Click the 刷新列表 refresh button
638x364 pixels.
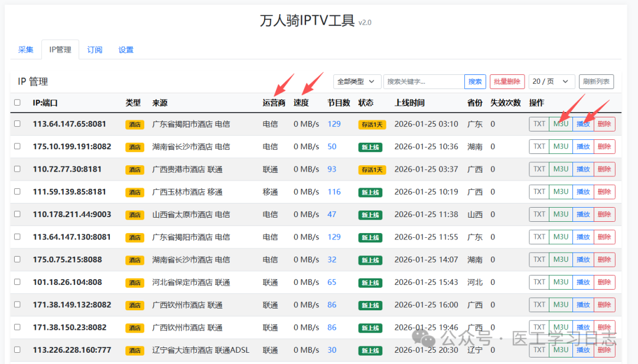coord(595,81)
